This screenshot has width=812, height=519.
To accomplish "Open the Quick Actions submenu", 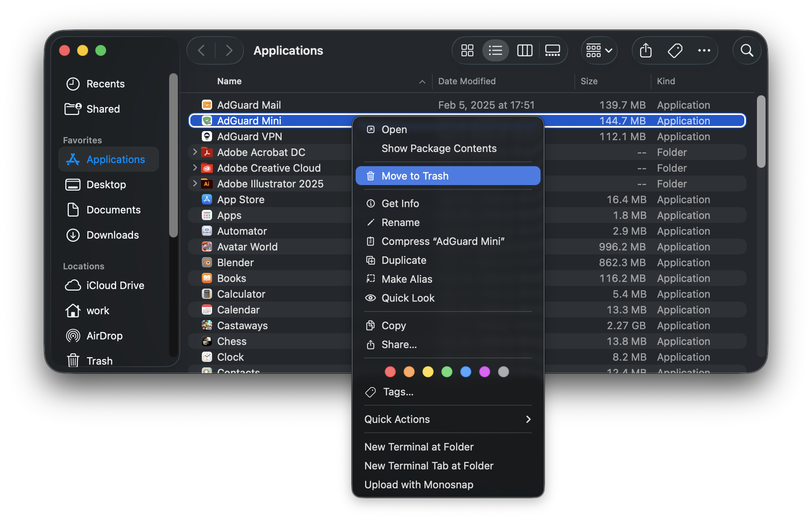I will pos(448,419).
